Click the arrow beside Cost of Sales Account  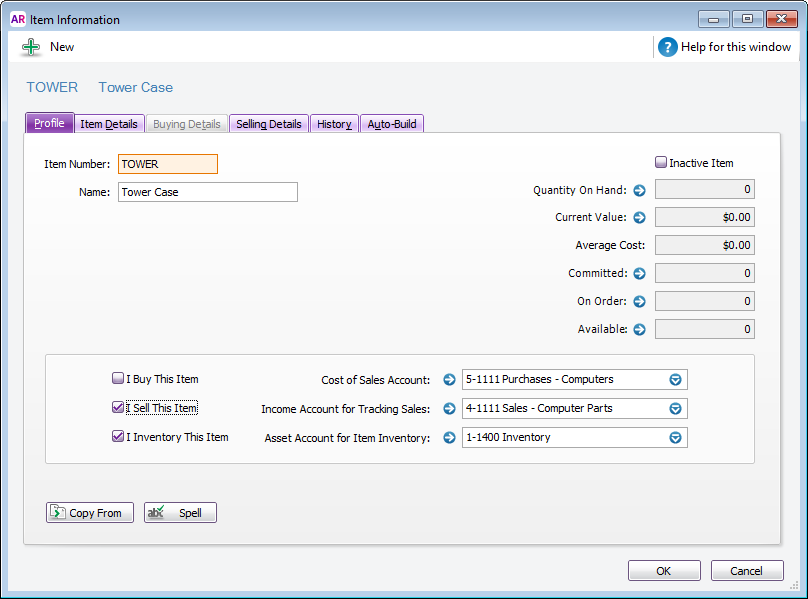click(x=449, y=380)
